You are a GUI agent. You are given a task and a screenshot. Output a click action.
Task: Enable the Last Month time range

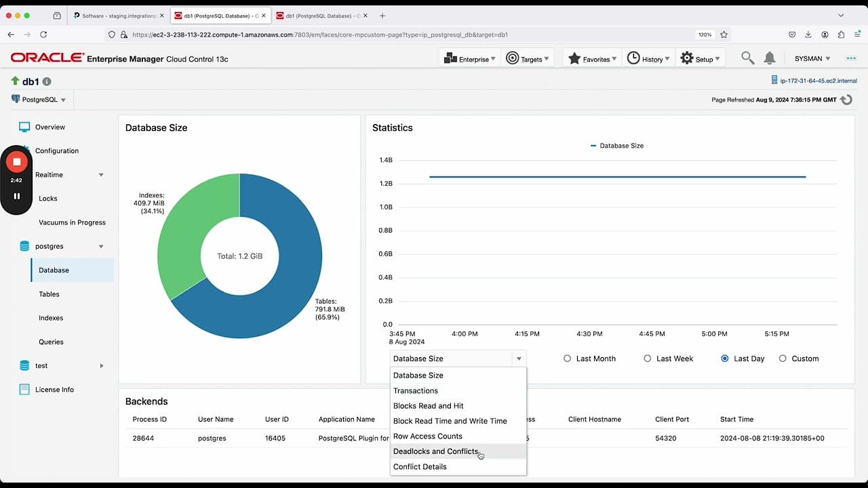pyautogui.click(x=567, y=359)
